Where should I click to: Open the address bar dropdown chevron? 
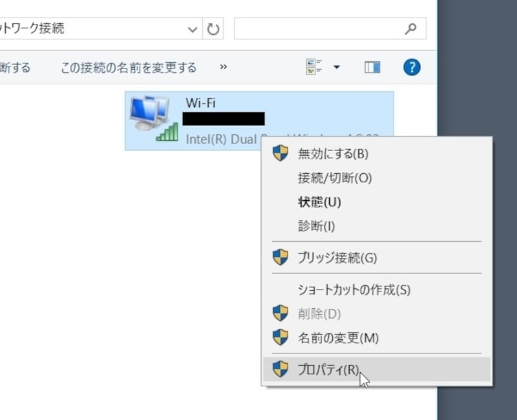click(192, 28)
